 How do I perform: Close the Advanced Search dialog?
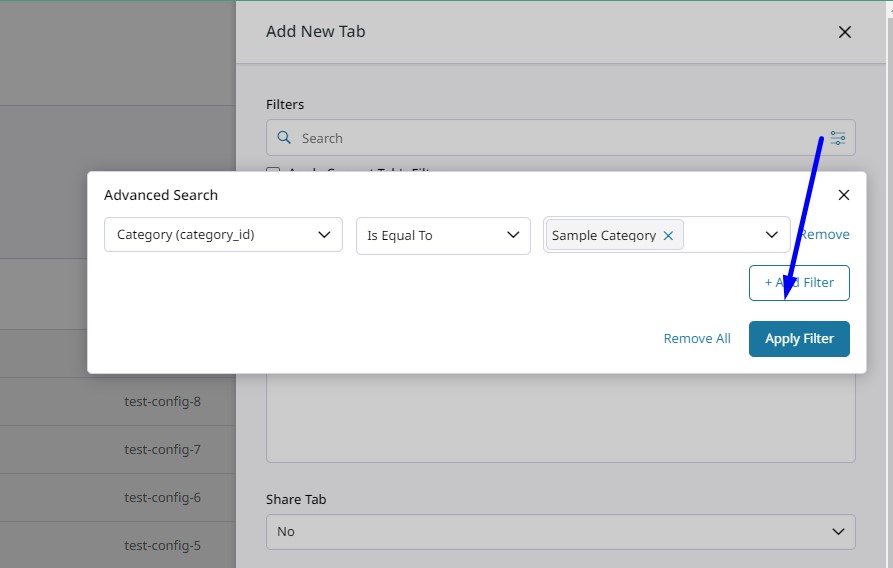843,195
